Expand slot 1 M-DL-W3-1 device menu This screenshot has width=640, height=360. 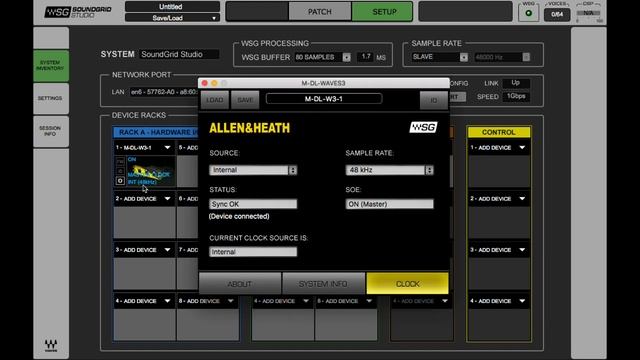[x=167, y=147]
